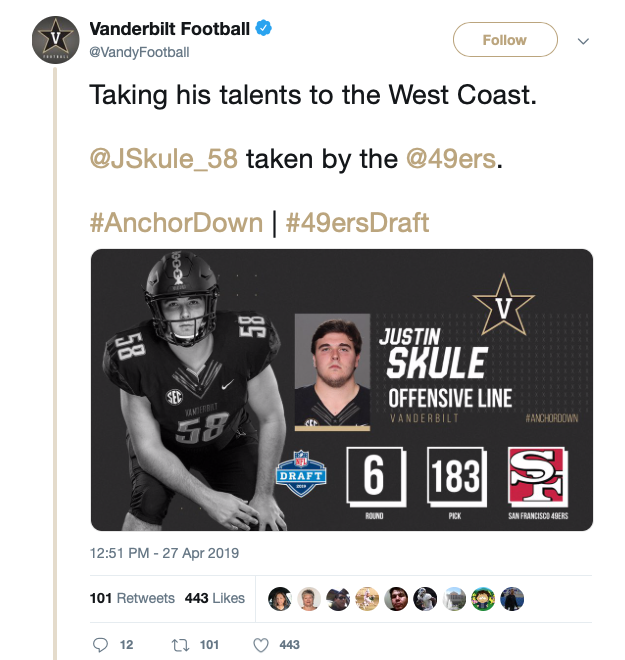The height and width of the screenshot is (660, 625).
Task: Open the @VandyFootball handle
Action: tap(139, 52)
